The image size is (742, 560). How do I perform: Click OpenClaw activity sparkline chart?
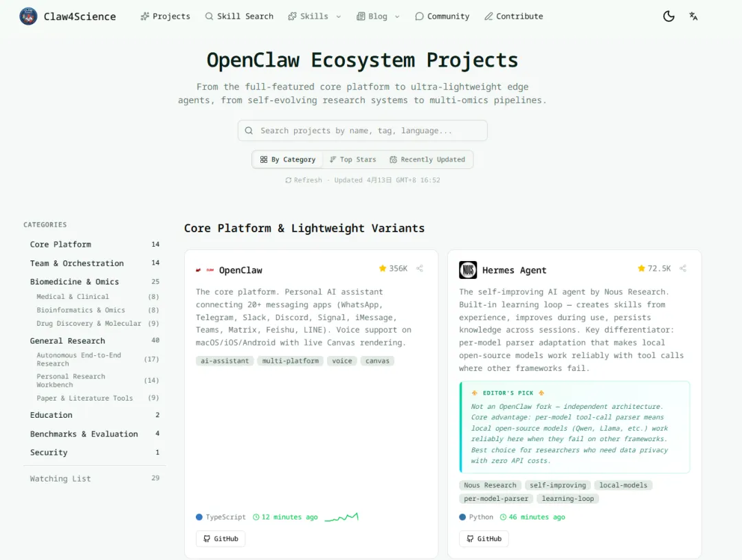point(341,517)
